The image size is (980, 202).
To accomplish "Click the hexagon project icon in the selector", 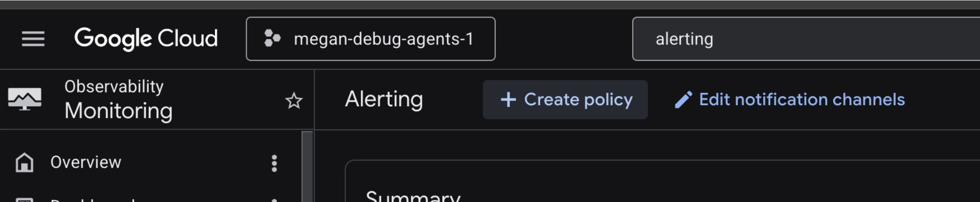I will click(x=272, y=39).
